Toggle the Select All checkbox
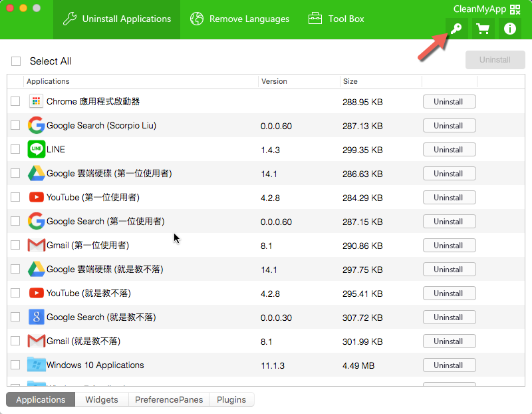The height and width of the screenshot is (414, 532). click(16, 61)
